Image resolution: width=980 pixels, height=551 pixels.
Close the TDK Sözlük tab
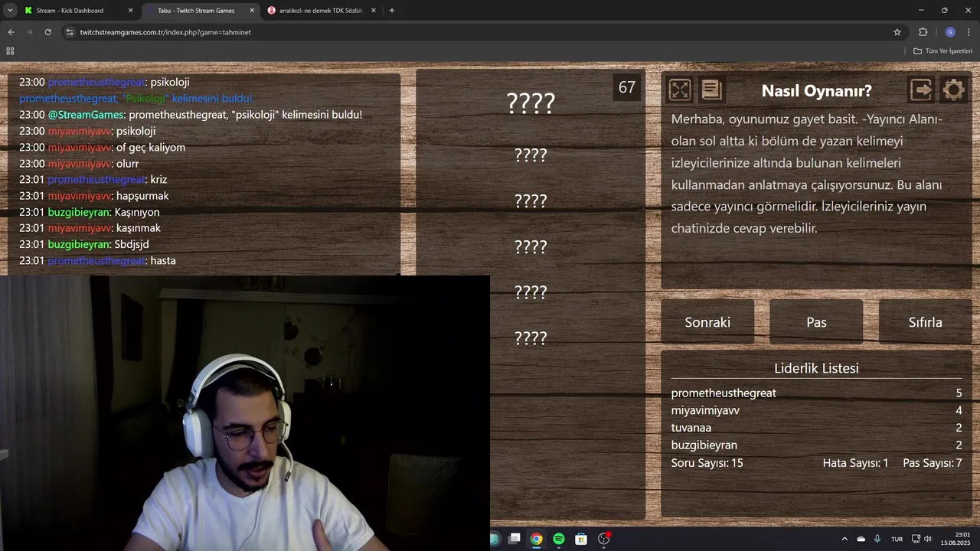pyautogui.click(x=374, y=11)
